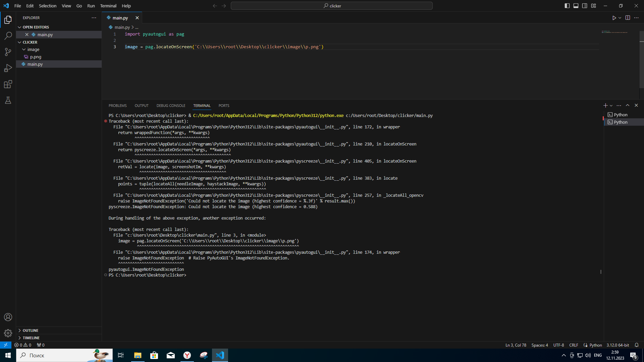Open the Terminal menu
This screenshot has height=362, width=644.
108,6
